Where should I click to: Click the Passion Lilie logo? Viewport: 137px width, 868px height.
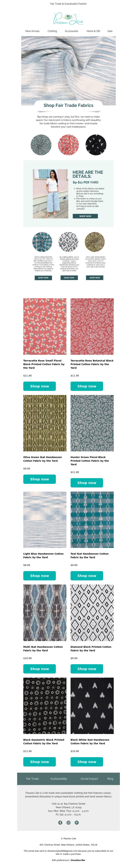(x=68, y=19)
